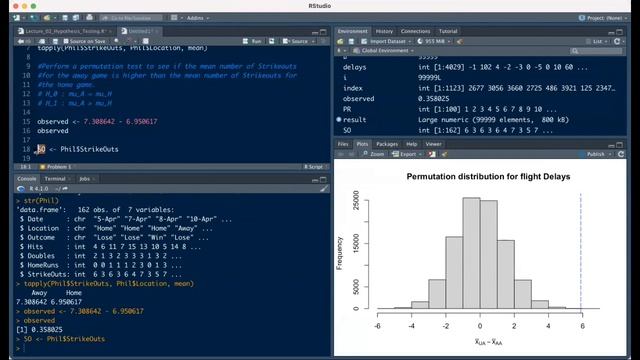Screen dimensions: 640x360
Task: Focus the Go to file/function field
Action: click(x=131, y=18)
